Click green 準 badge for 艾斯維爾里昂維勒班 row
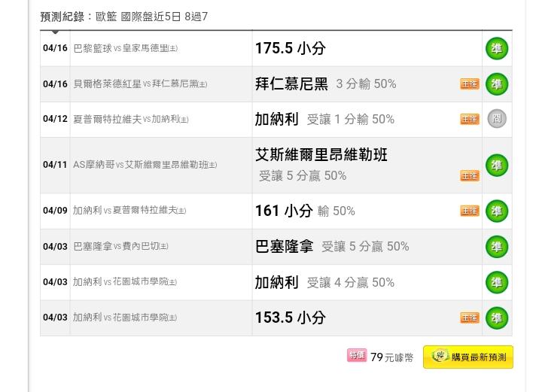Viewport: 542px width, 392px height. coord(497,165)
